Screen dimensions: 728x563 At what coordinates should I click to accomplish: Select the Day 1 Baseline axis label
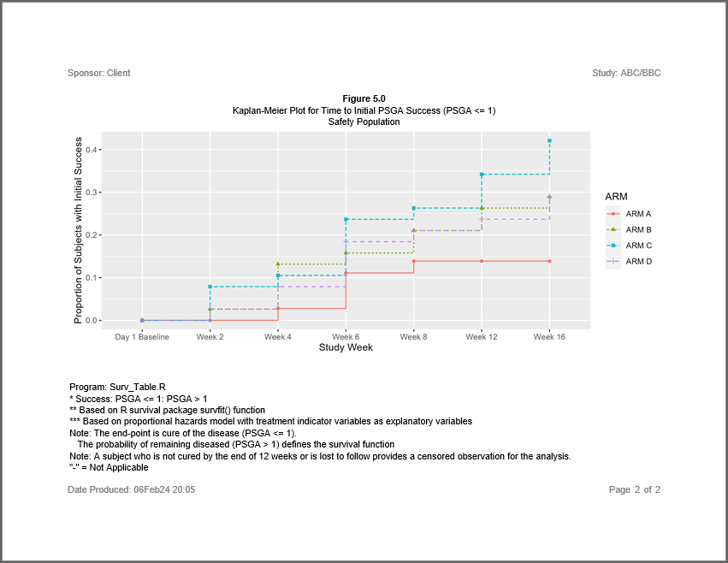tap(142, 337)
